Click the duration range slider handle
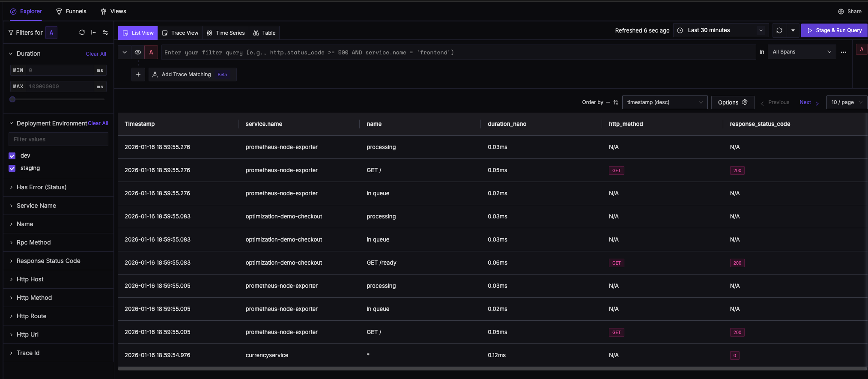This screenshot has height=379, width=868. [12, 99]
